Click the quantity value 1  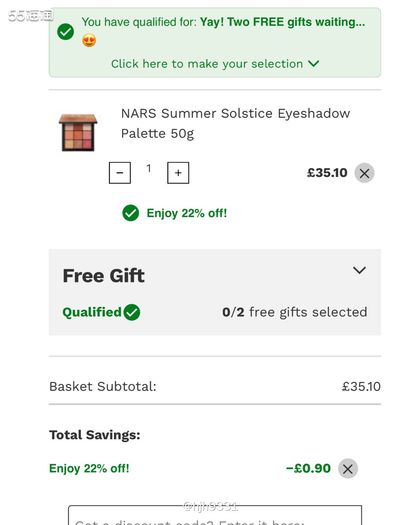point(149,168)
